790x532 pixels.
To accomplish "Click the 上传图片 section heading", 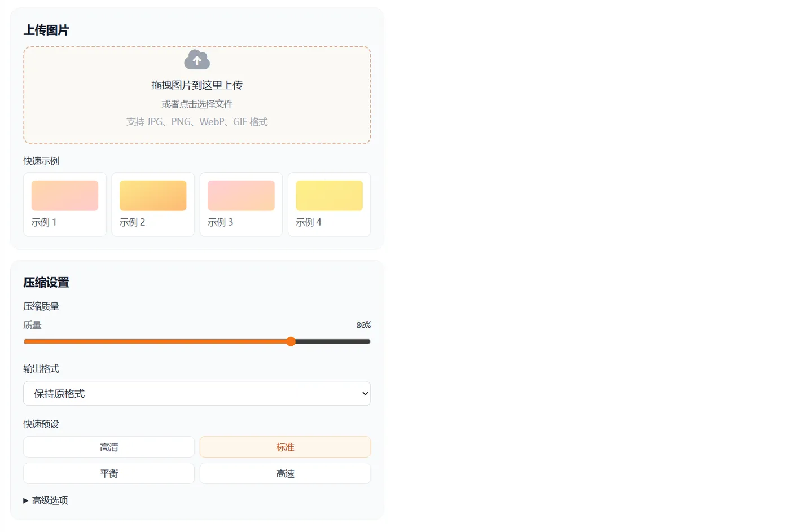I will 46,30.
